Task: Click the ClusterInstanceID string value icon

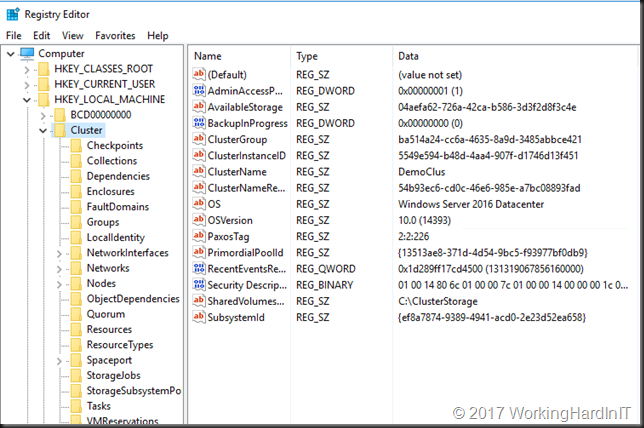Action: coord(199,155)
